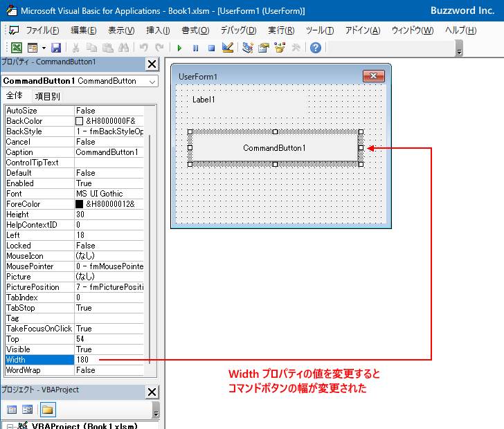Click the Width property value field showing 180
Image resolution: width=504 pixels, height=429 pixels.
(109, 360)
